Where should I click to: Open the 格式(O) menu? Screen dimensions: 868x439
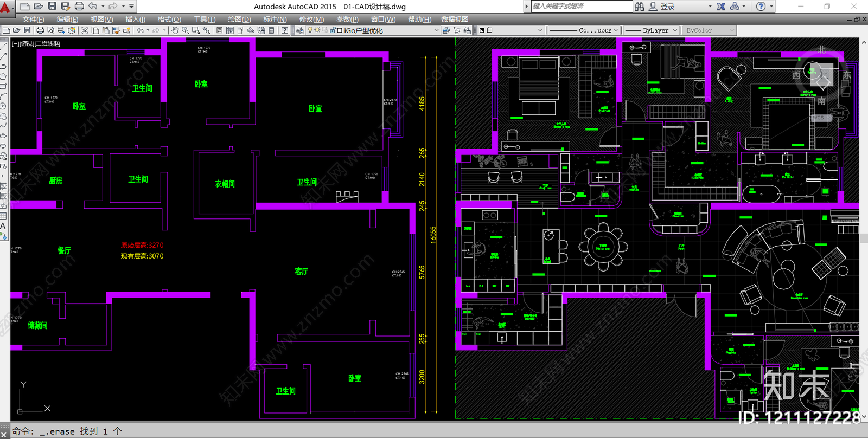169,19
